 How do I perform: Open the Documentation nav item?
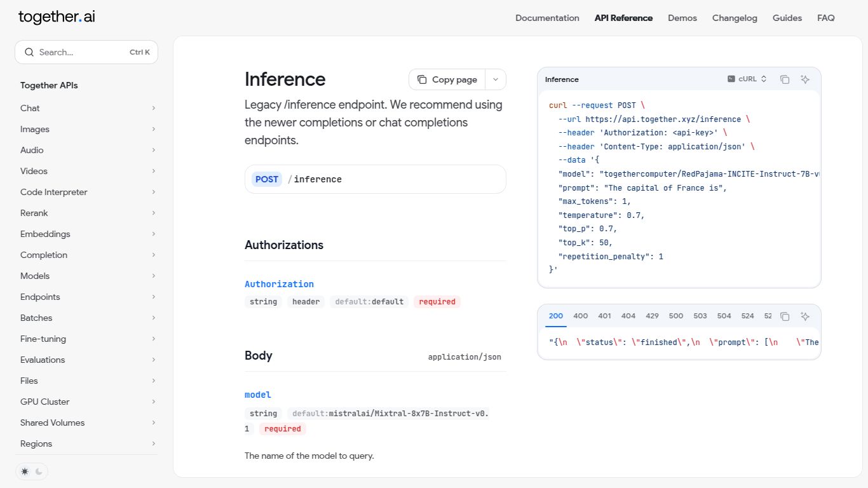(547, 18)
